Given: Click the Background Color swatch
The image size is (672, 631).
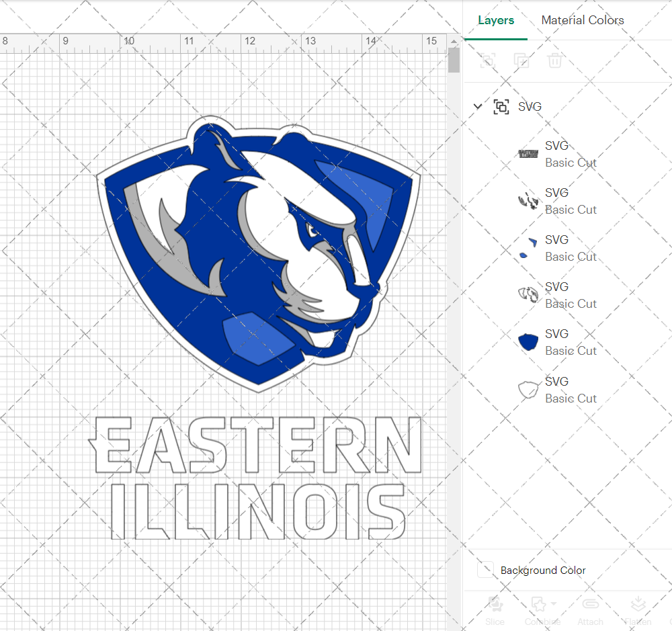Looking at the screenshot, I should tap(486, 570).
